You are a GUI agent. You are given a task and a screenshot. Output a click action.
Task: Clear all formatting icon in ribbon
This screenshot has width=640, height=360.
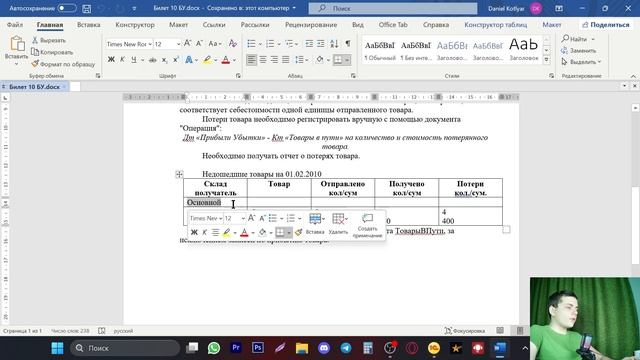(233, 44)
